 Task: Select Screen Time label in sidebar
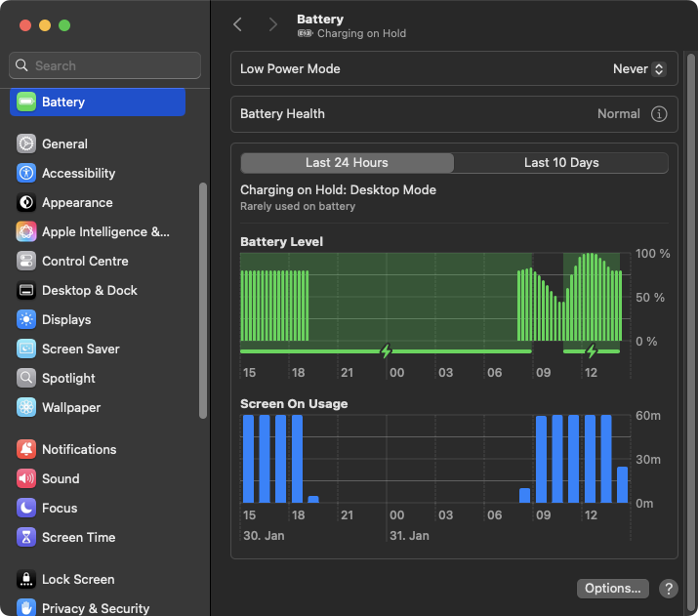(78, 537)
